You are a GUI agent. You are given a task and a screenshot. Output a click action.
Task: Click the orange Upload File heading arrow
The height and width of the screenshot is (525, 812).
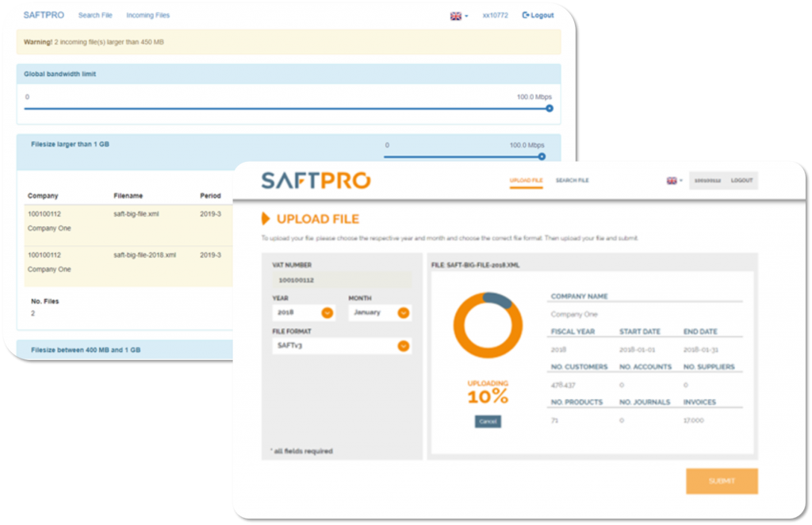(x=266, y=219)
